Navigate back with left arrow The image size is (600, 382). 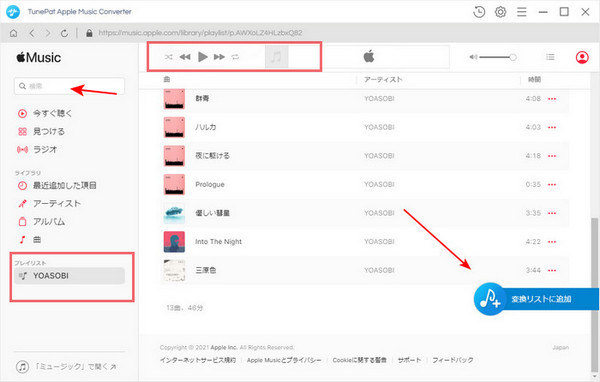coord(32,33)
